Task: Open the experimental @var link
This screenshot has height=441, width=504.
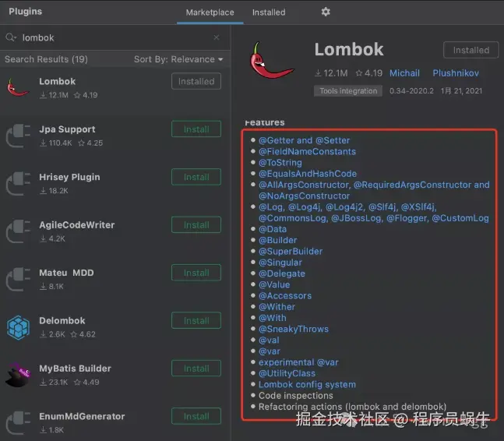Action: tap(298, 362)
